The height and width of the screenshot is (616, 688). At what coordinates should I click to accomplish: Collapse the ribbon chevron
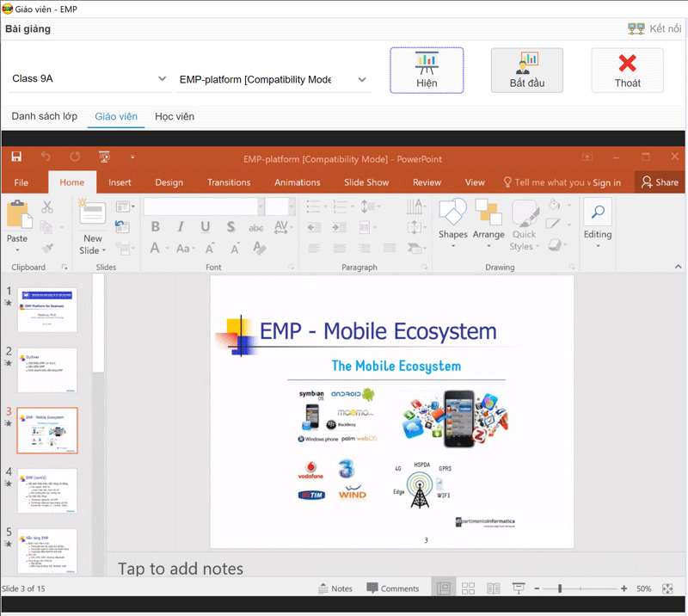pyautogui.click(x=678, y=267)
